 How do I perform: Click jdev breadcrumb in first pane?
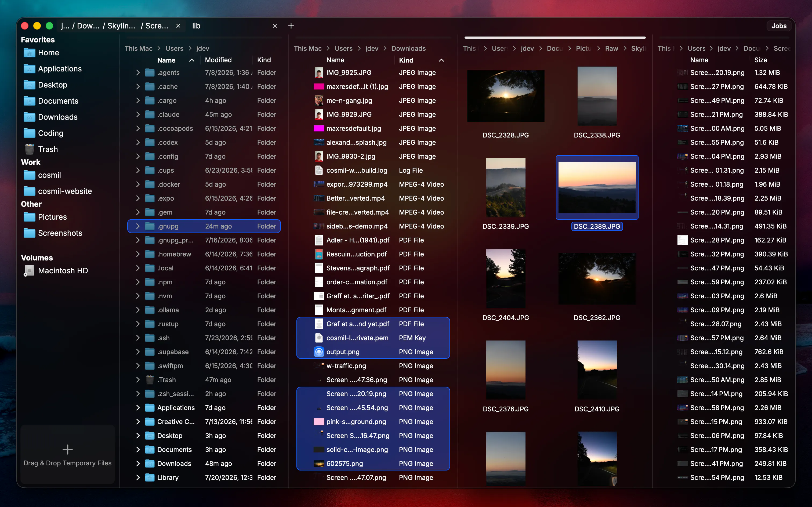click(x=202, y=48)
